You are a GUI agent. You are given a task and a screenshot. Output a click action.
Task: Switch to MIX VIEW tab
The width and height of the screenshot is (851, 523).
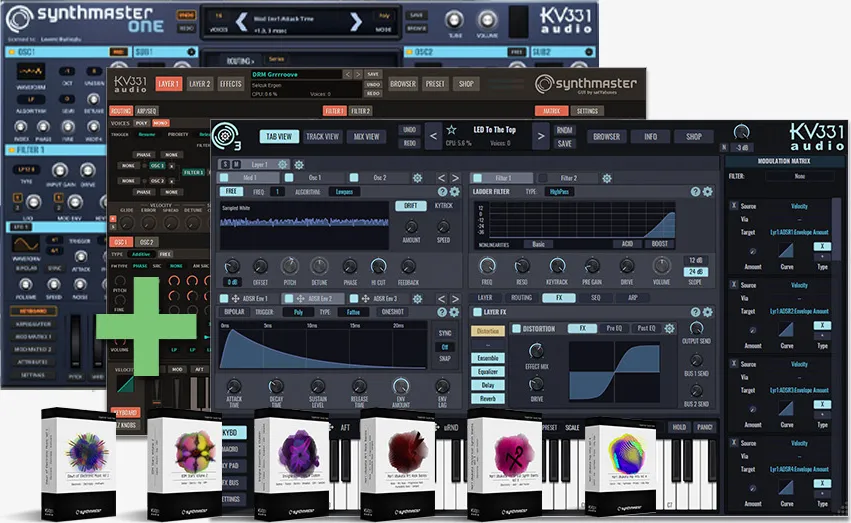pyautogui.click(x=366, y=137)
